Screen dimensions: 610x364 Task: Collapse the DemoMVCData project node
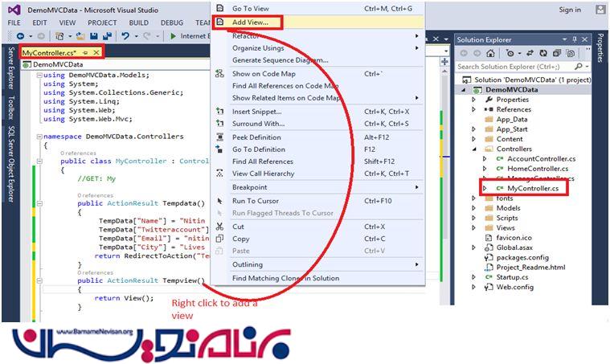tap(464, 90)
